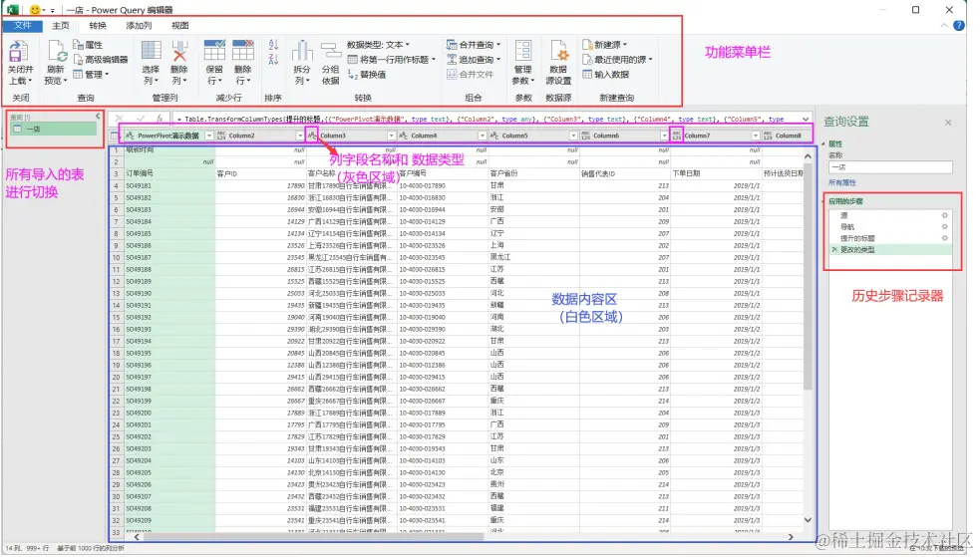Open the table corner menu icon
980x557 pixels.
click(x=115, y=136)
